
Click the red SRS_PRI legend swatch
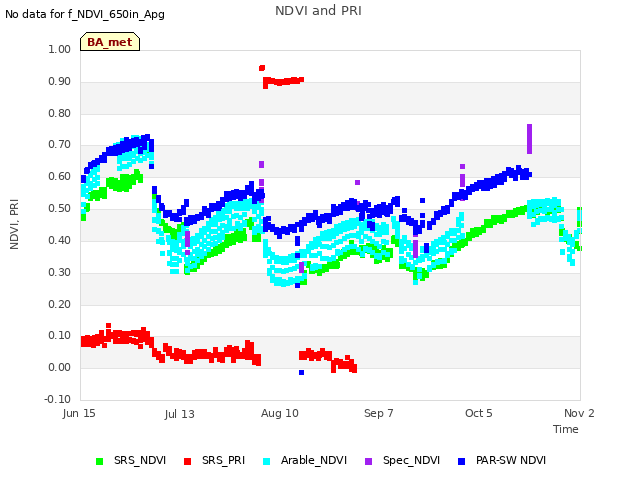coord(187,461)
